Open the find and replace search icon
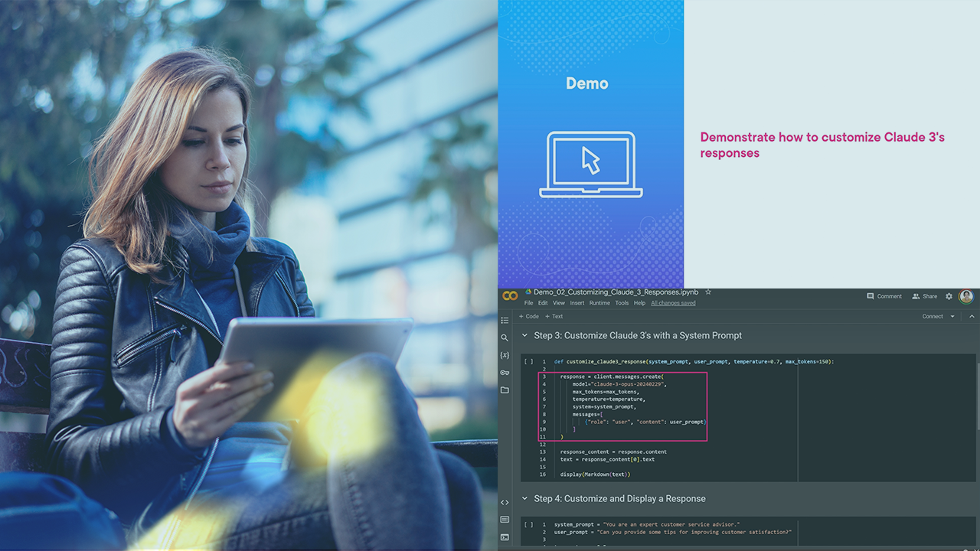 coord(505,337)
